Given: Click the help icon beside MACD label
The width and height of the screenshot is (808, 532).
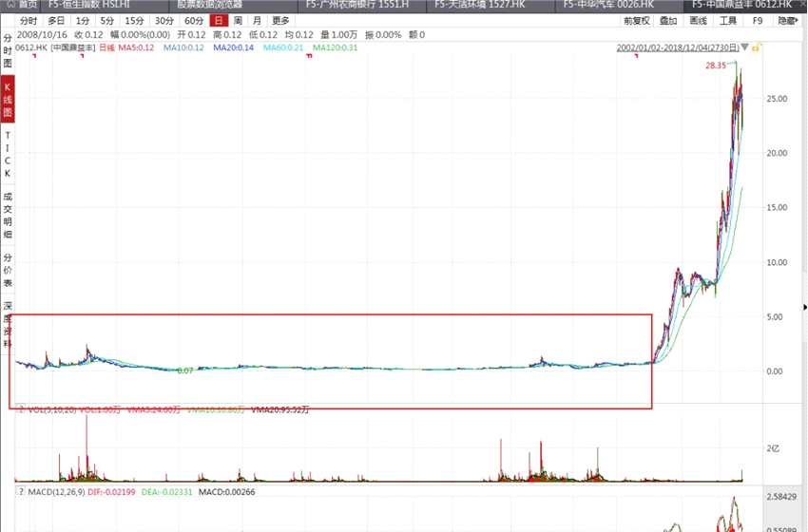Looking at the screenshot, I should coord(21,492).
